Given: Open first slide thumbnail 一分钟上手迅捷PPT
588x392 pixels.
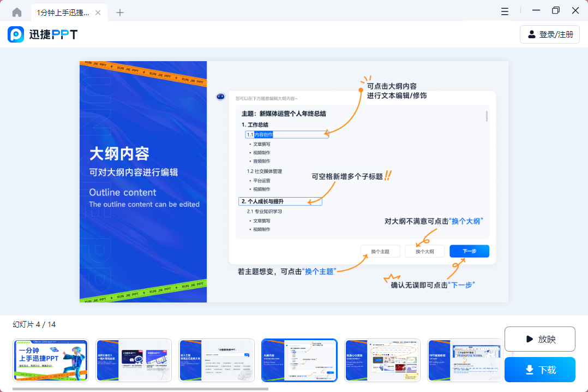Looking at the screenshot, I should (51, 360).
